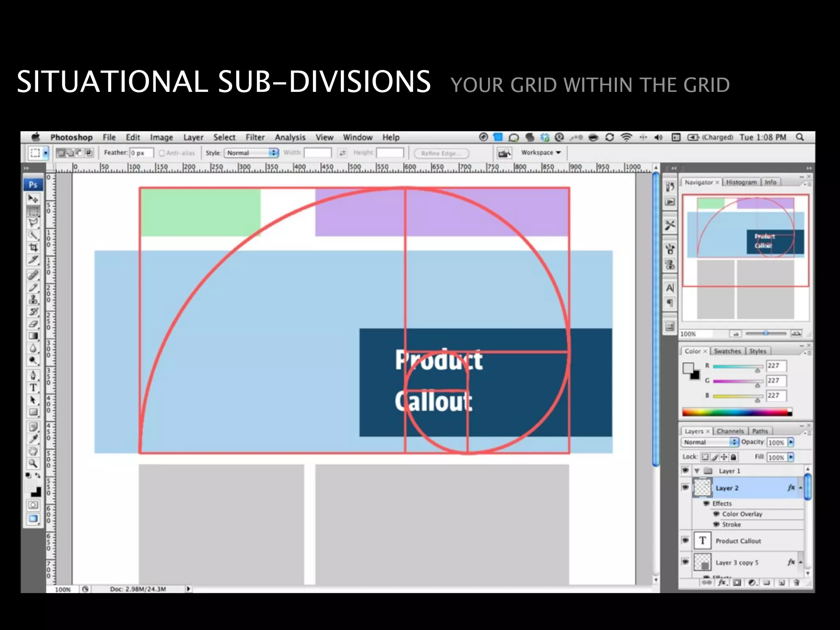Switch to the Swatches tab
This screenshot has height=630, width=840.
[727, 351]
